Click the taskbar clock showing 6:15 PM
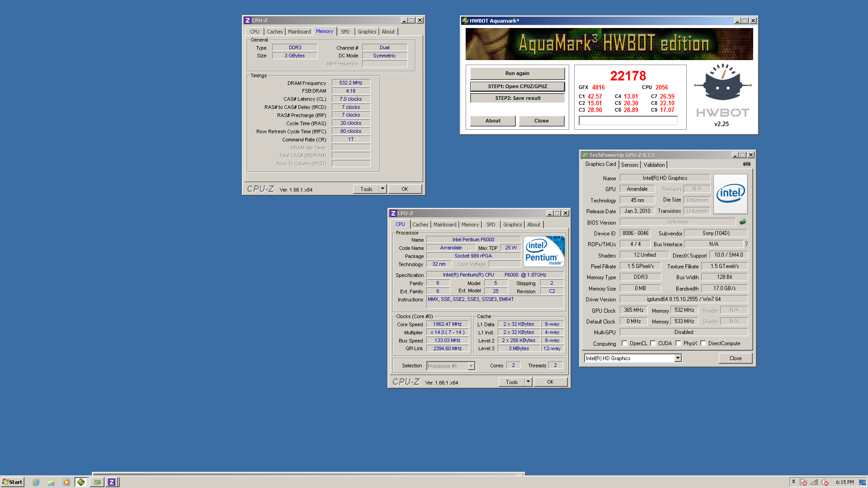The height and width of the screenshot is (488, 868). pos(844,482)
